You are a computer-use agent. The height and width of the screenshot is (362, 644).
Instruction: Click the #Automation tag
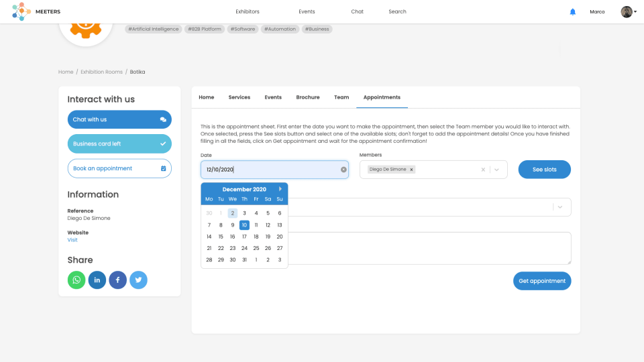click(x=280, y=29)
